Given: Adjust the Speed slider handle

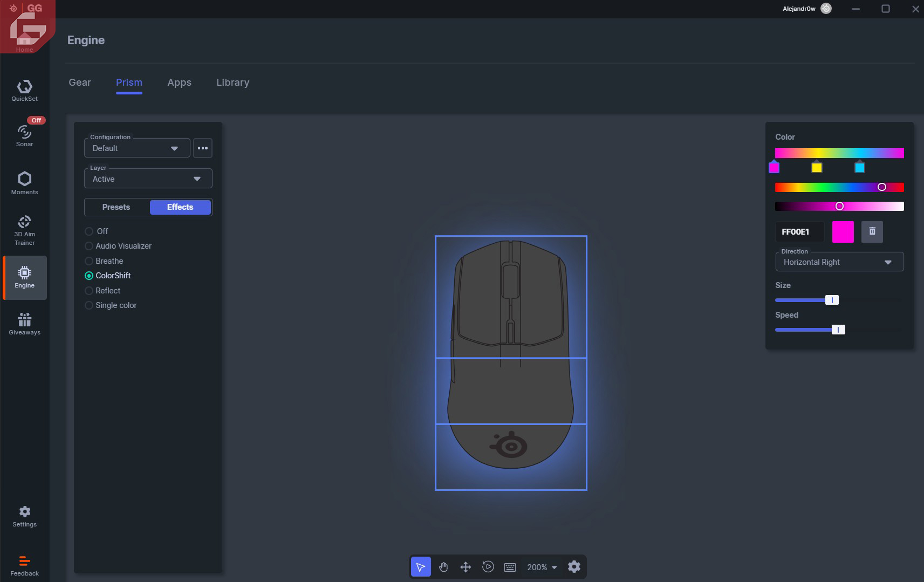Looking at the screenshot, I should (x=838, y=330).
